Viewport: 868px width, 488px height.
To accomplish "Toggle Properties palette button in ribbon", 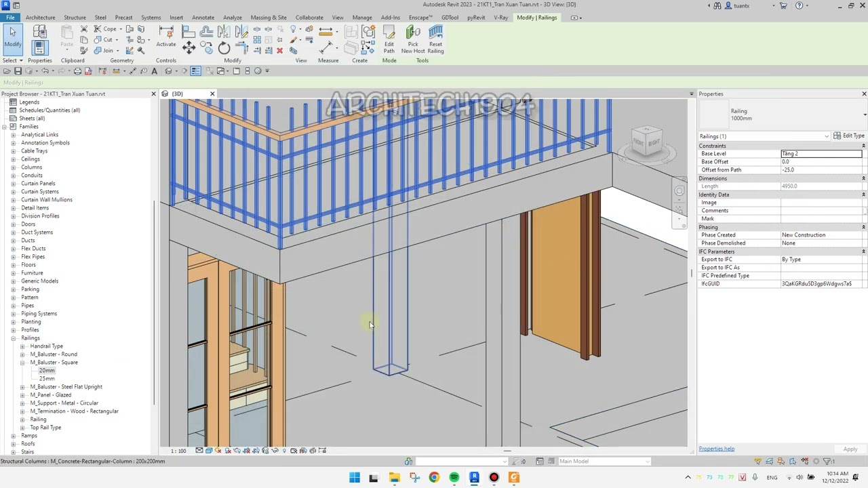I will 39,47.
